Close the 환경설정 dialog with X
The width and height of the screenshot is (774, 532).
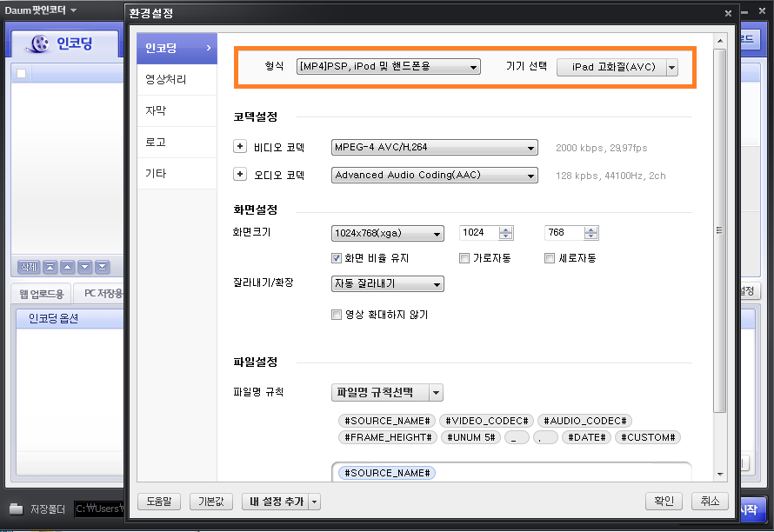728,13
